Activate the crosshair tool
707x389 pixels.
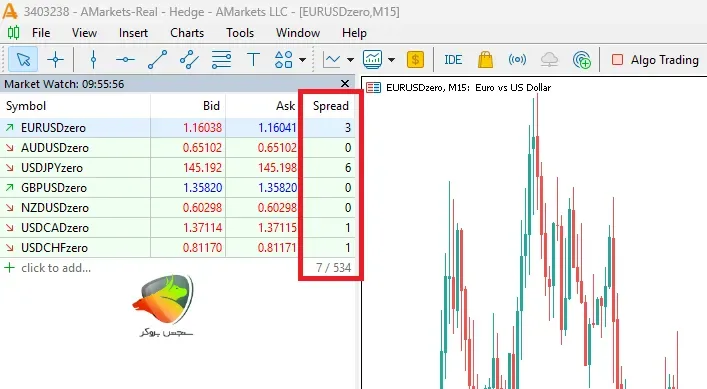click(x=55, y=59)
